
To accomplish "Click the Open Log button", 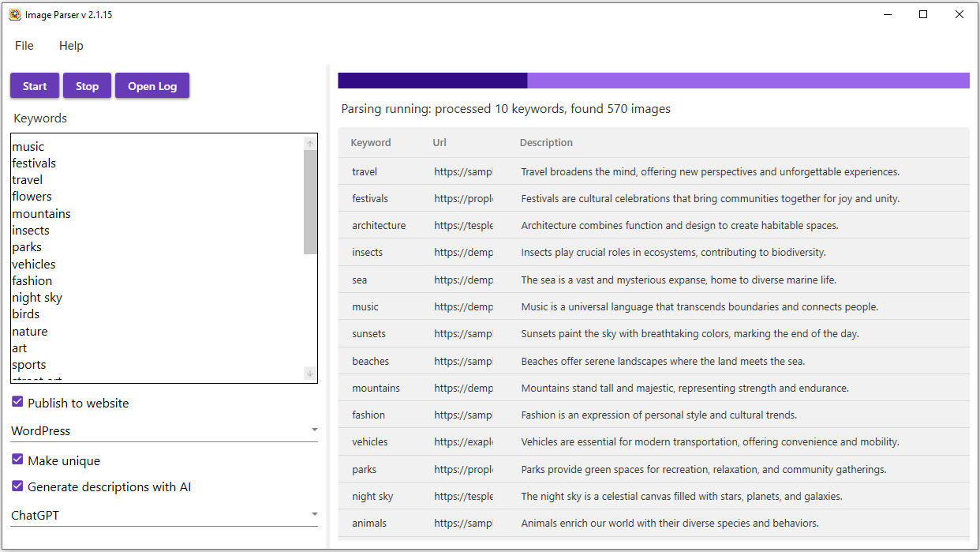I will click(152, 86).
